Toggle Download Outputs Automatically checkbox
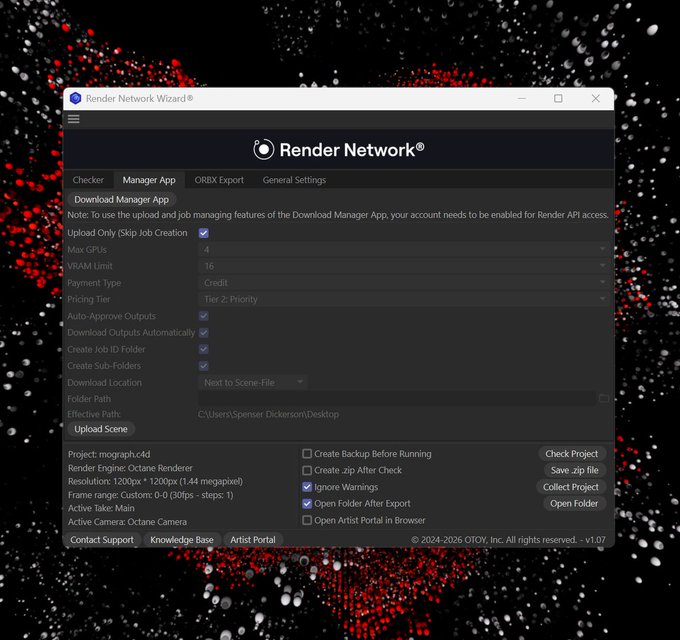The height and width of the screenshot is (640, 680). coord(203,333)
